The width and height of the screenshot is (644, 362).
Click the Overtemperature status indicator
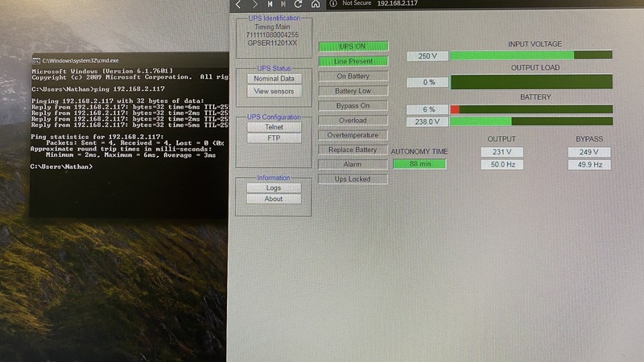353,135
